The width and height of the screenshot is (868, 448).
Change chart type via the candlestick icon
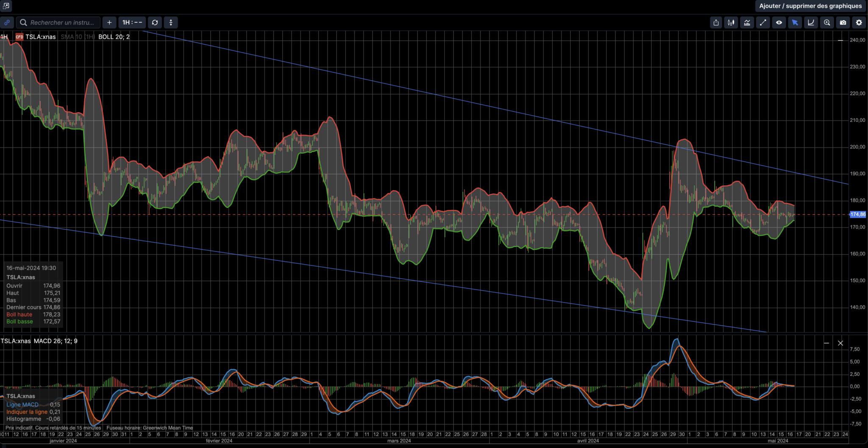click(731, 22)
